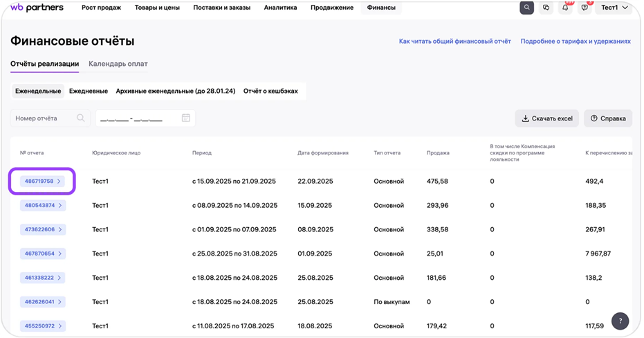
Task: Open notifications bell icon
Action: coord(566,8)
